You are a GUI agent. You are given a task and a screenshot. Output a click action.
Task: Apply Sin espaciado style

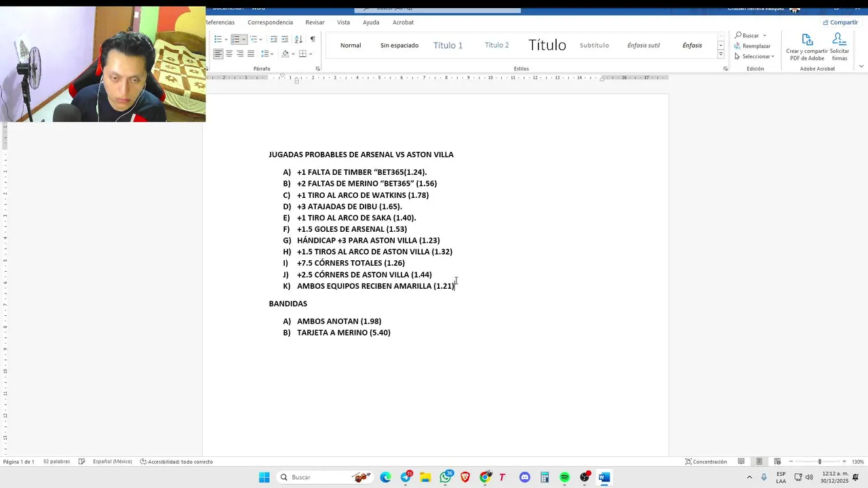coord(399,45)
